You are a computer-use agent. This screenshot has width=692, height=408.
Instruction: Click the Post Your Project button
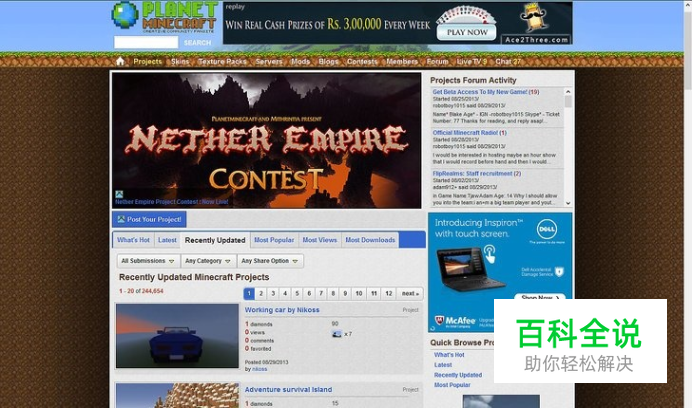pyautogui.click(x=149, y=219)
